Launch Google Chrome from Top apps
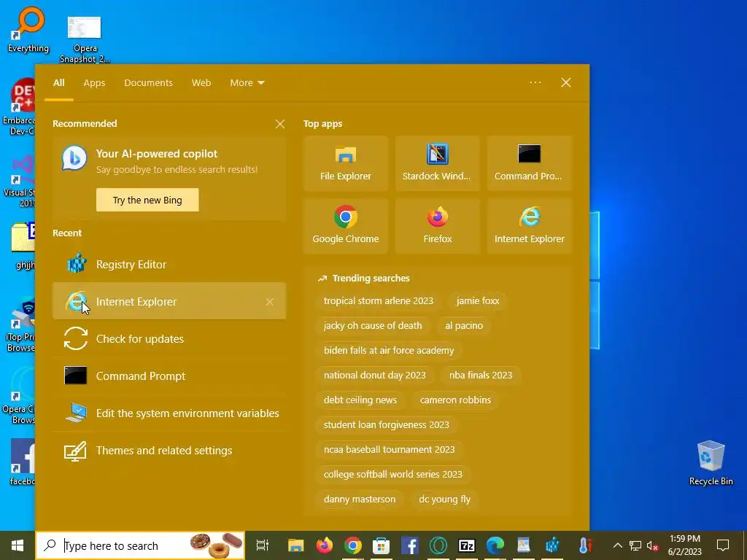The width and height of the screenshot is (747, 560). tap(345, 226)
